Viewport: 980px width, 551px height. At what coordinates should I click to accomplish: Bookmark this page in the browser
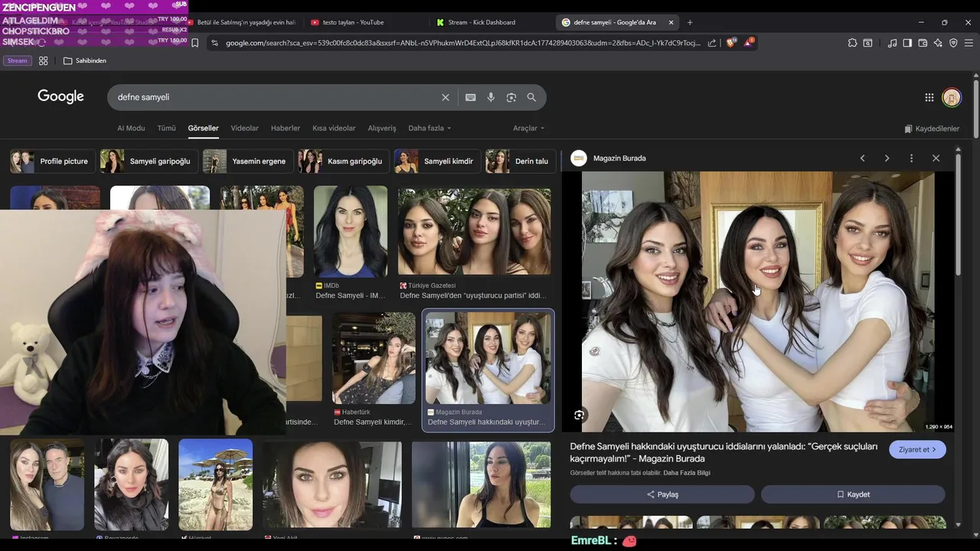194,43
